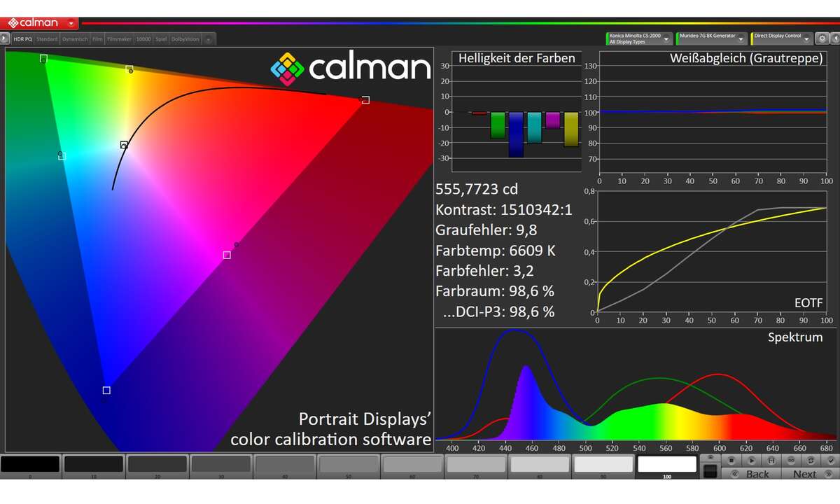The height and width of the screenshot is (504, 840).
Task: Select the 100 percent white swatch
Action: (x=666, y=465)
